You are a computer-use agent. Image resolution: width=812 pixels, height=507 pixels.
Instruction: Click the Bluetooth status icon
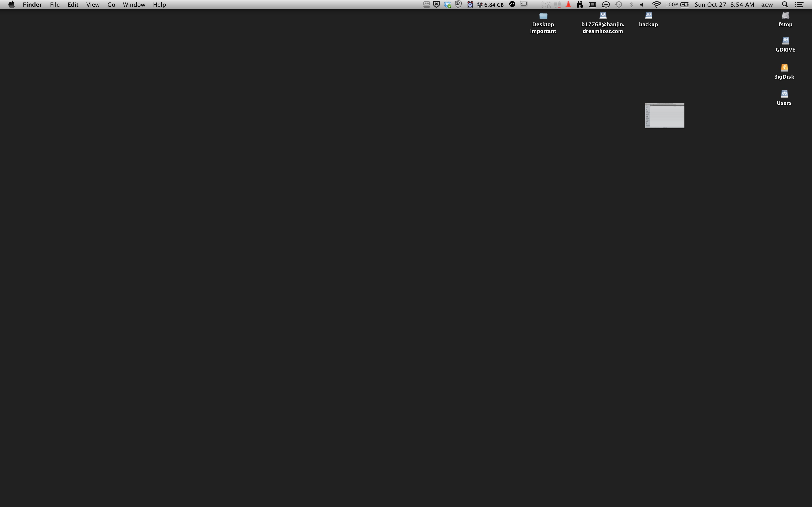pos(631,4)
